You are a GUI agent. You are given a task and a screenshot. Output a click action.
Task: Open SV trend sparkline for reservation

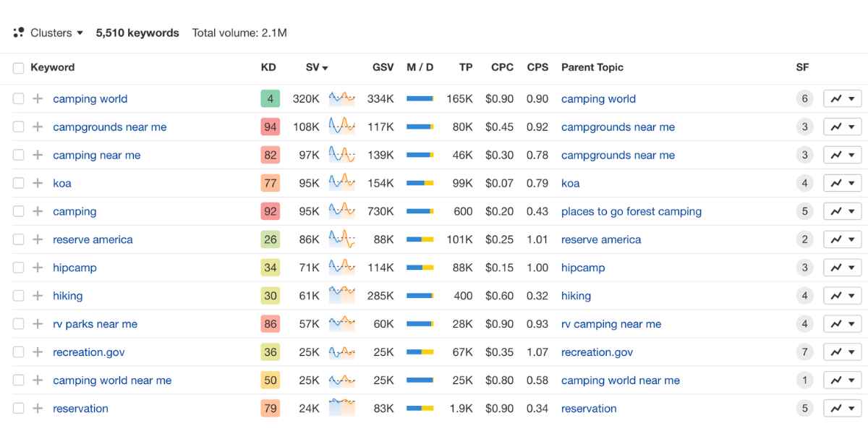pos(342,409)
